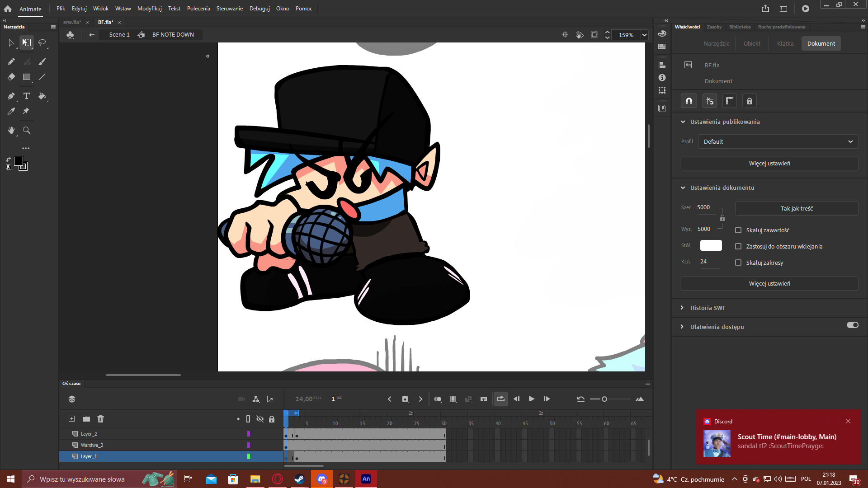868x488 pixels.
Task: Select the Text tool
Action: click(27, 96)
